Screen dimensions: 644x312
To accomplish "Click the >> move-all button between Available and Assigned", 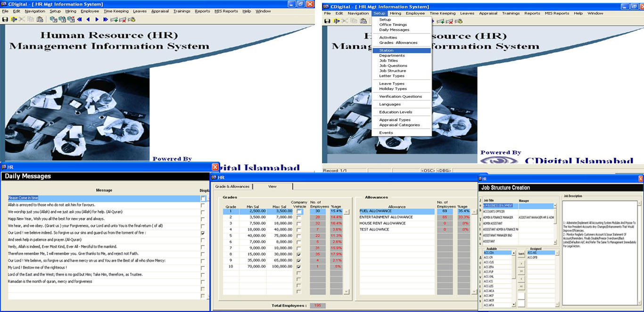I will pyautogui.click(x=521, y=271).
